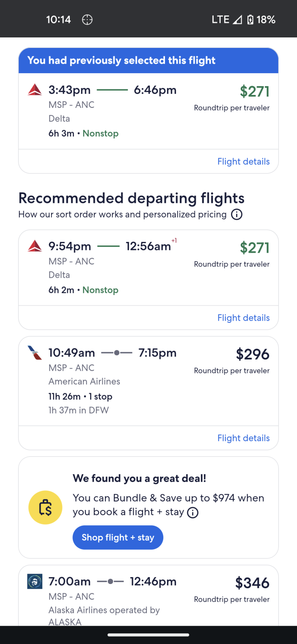Select the 7:00am Alaska Airlines flight

click(121, 596)
